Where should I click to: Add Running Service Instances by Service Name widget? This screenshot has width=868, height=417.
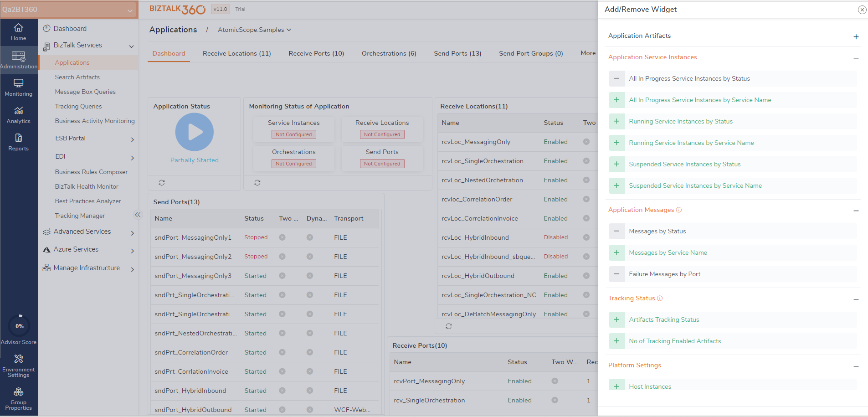click(x=616, y=143)
